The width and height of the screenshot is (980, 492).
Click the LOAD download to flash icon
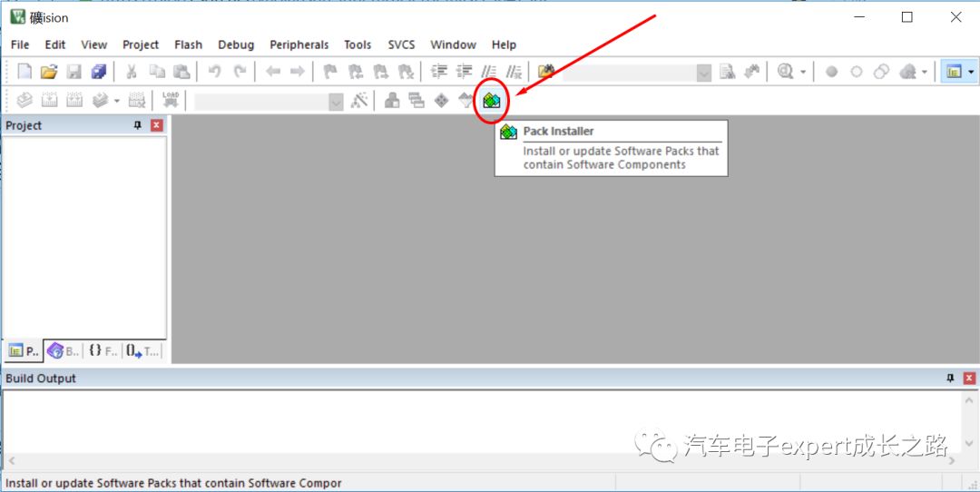(170, 100)
